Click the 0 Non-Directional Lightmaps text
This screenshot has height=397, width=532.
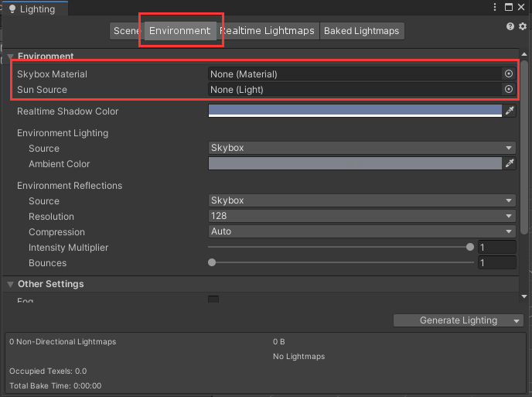click(63, 341)
